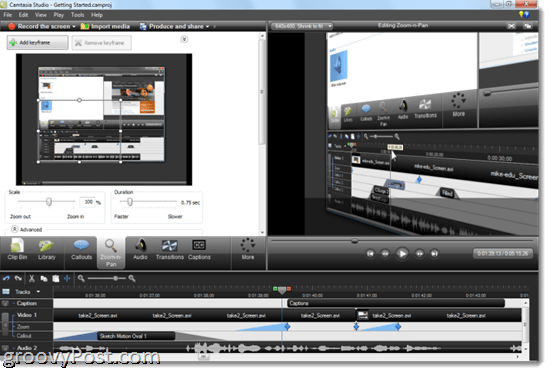The image size is (550, 373).
Task: Click the Duration slider handle
Action: point(130,201)
